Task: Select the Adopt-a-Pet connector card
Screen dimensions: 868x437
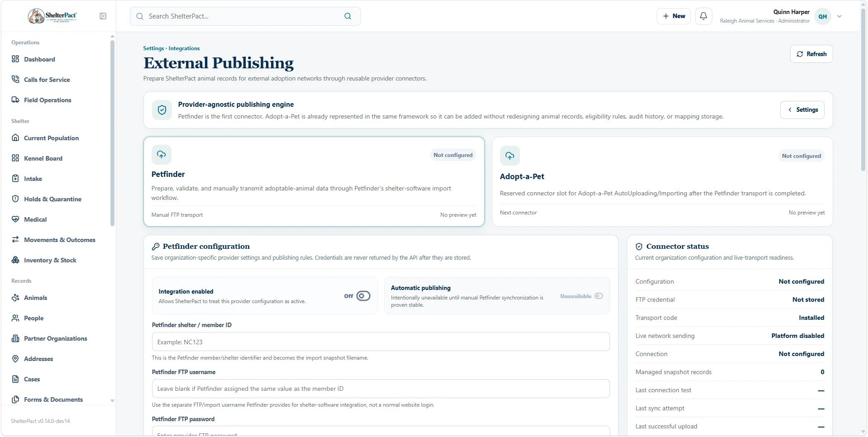Action: pos(662,181)
